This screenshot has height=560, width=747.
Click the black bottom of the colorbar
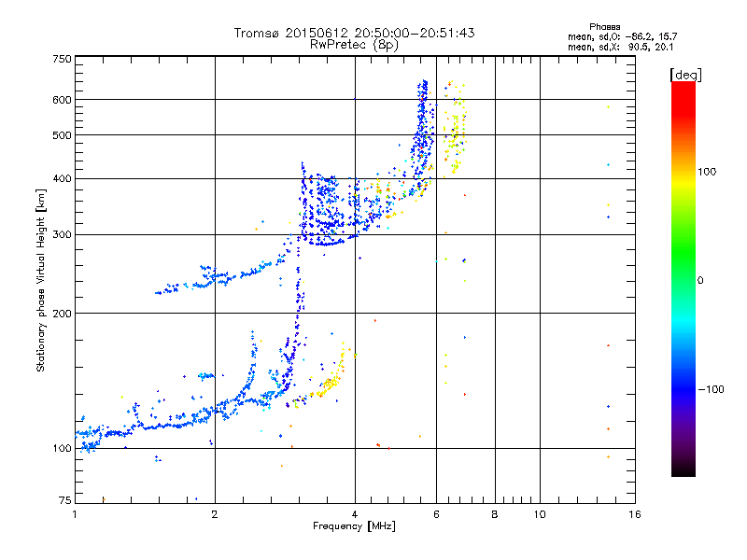[684, 469]
